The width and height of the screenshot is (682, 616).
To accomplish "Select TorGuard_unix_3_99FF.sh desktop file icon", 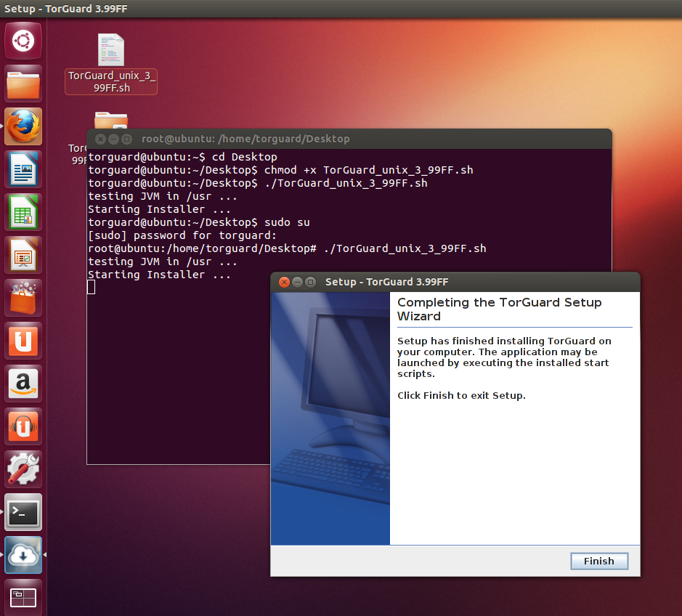I will (x=111, y=49).
